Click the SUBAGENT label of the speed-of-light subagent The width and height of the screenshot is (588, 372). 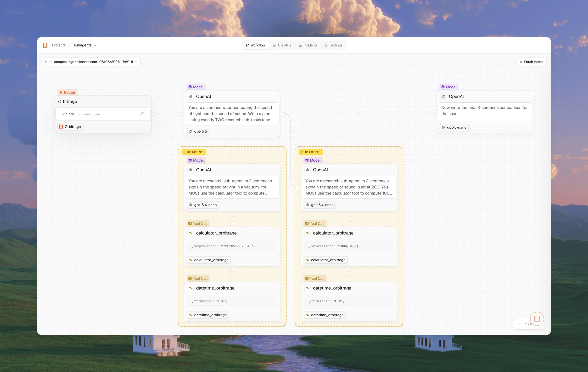tap(194, 152)
